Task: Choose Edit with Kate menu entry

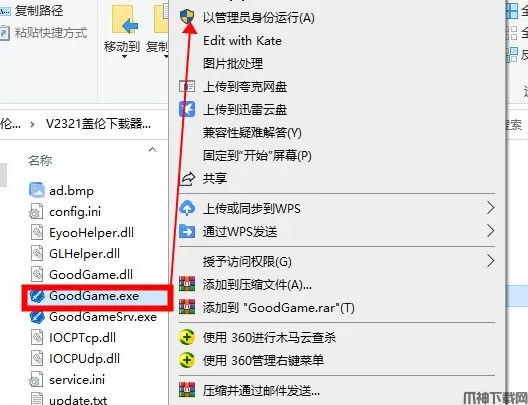Action: click(x=242, y=41)
